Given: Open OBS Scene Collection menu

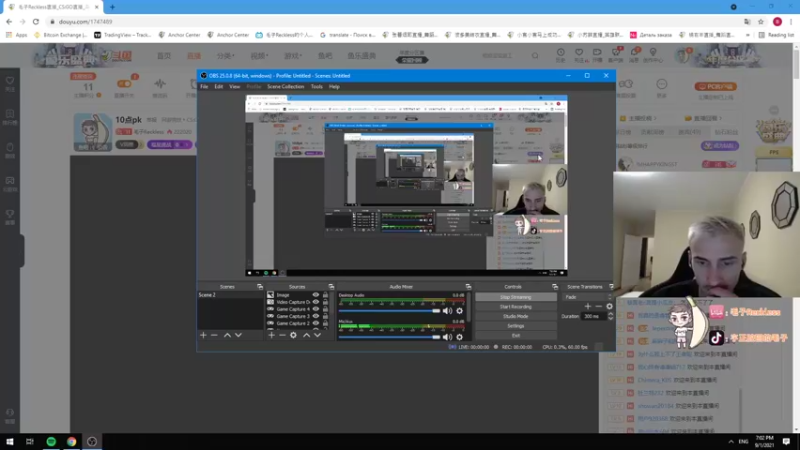Looking at the screenshot, I should tap(285, 87).
